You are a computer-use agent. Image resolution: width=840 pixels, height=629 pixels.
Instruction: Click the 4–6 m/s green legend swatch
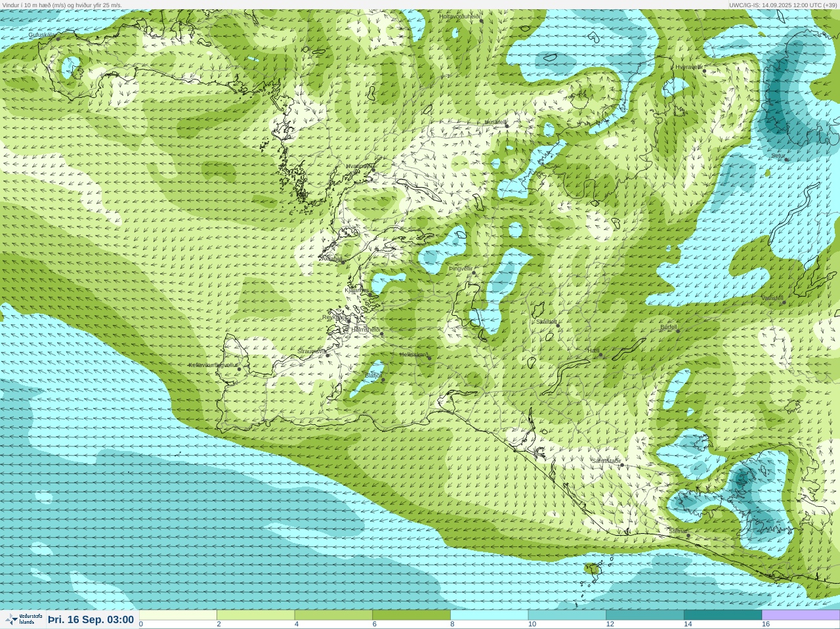(333, 615)
